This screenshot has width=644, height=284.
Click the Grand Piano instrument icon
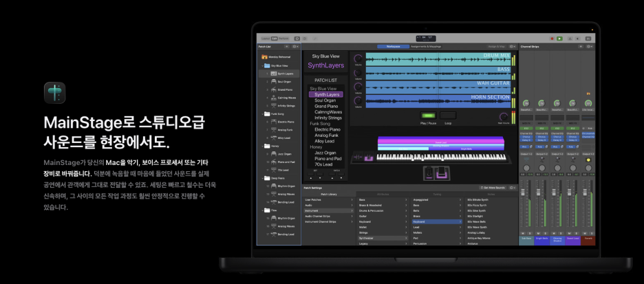(x=274, y=89)
